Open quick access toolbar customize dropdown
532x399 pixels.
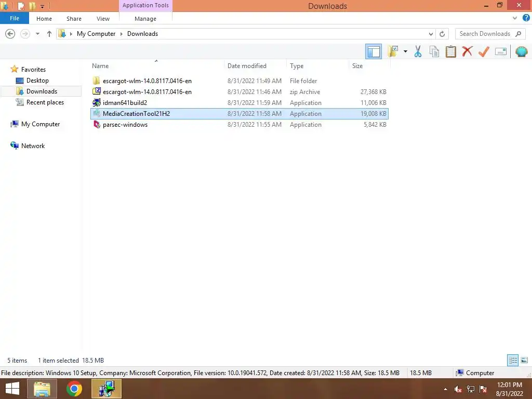(x=42, y=6)
